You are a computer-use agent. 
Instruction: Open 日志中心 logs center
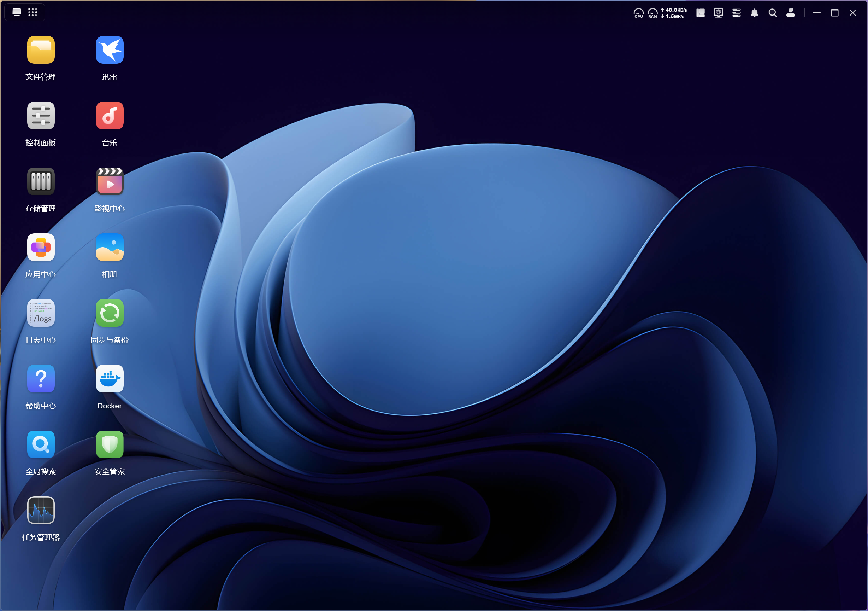(x=41, y=313)
